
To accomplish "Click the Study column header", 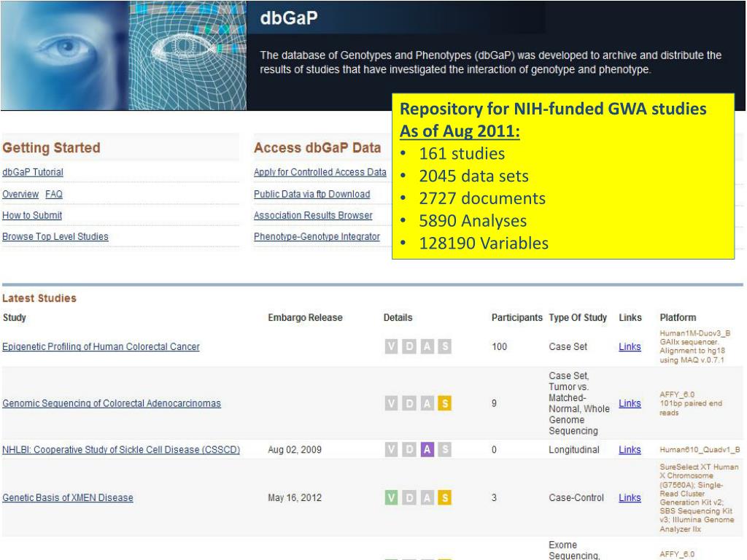I will (15, 318).
